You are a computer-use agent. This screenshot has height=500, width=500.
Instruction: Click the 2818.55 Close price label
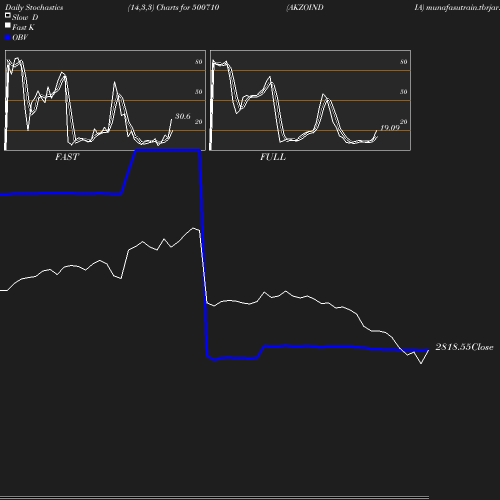pos(464,347)
